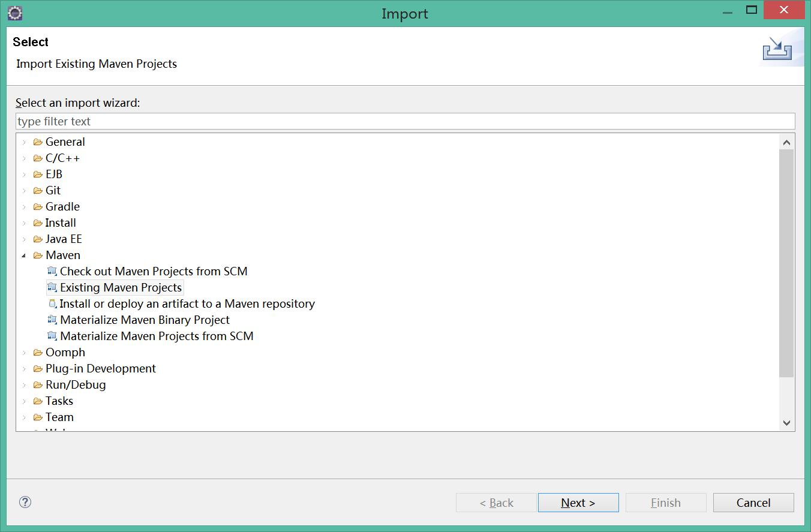Expand the Run/Debug category
Screen dimensions: 811x532
(x=24, y=385)
